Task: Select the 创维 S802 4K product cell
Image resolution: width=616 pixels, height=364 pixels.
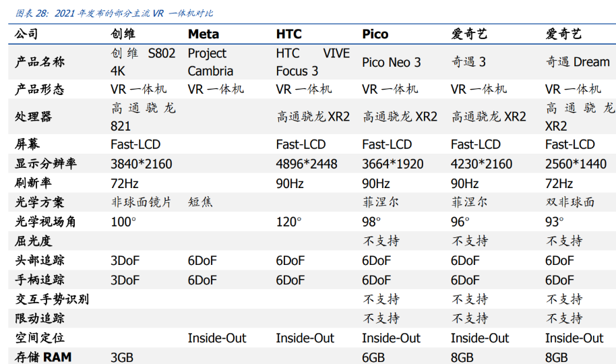Action: tap(143, 62)
